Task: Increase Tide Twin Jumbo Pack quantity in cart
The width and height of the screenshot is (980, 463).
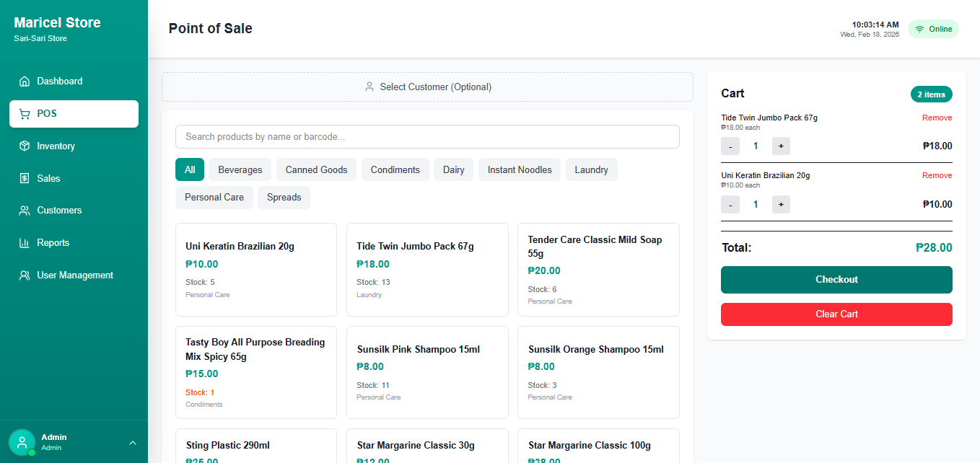Action: pyautogui.click(x=781, y=146)
